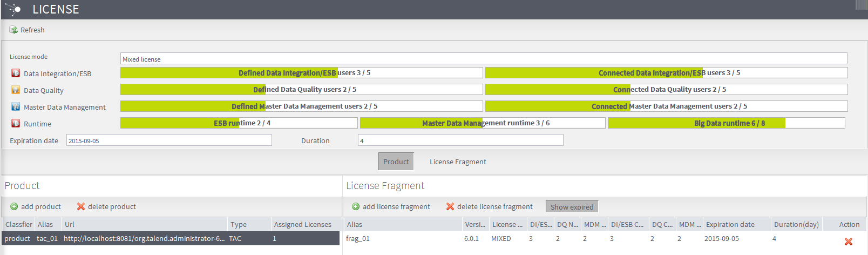Toggle the Show expired button
This screenshot has width=868, height=255.
point(572,207)
